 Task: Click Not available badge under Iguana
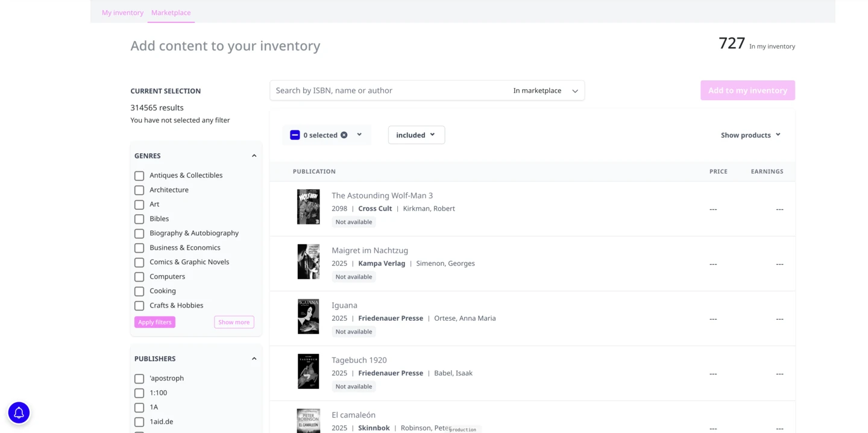coord(354,332)
